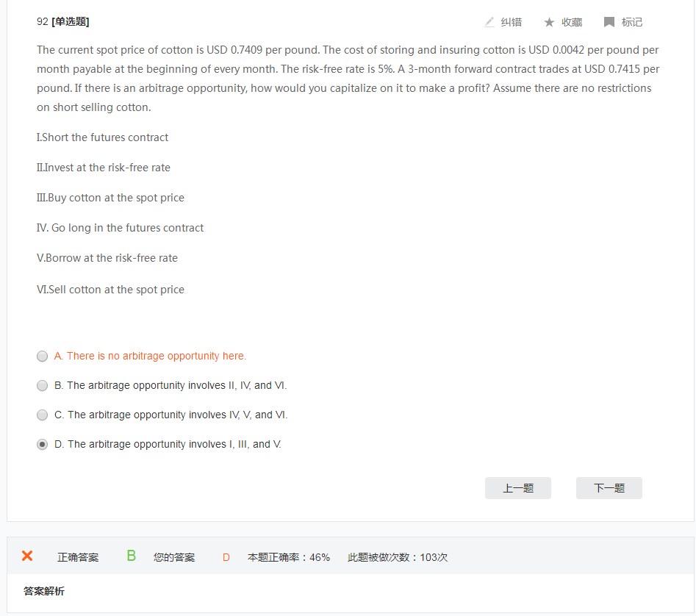Screen dimensions: 696x616
Task: Click the flag icon to mark question
Action: point(609,22)
